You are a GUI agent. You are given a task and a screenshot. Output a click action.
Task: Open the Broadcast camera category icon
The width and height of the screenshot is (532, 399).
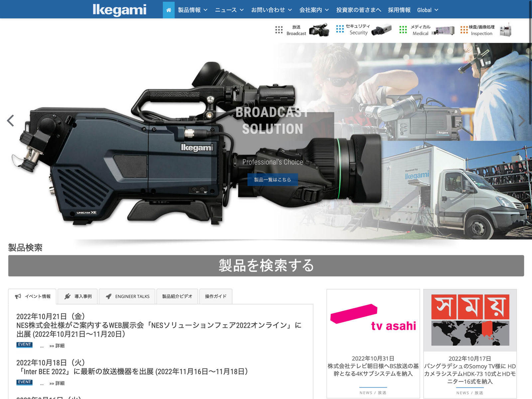(x=319, y=30)
